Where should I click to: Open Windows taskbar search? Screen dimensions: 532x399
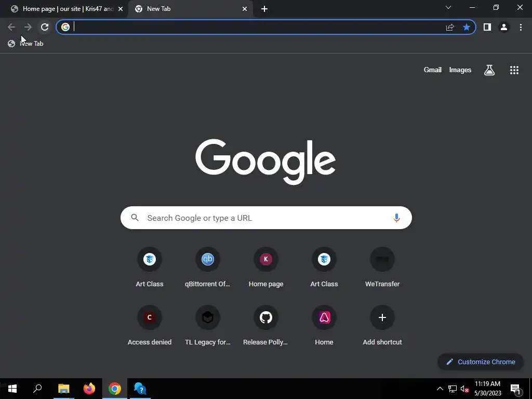pyautogui.click(x=37, y=389)
